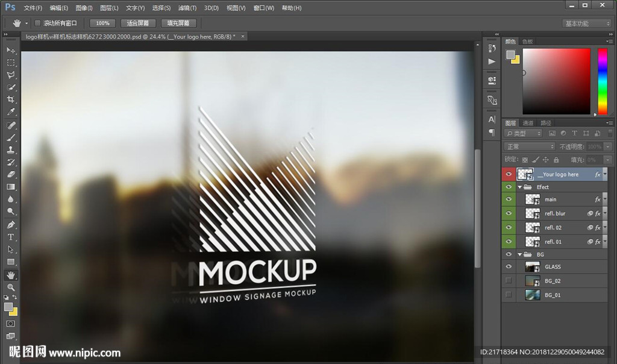
Task: Show the BG_01 layer
Action: pos(509,295)
